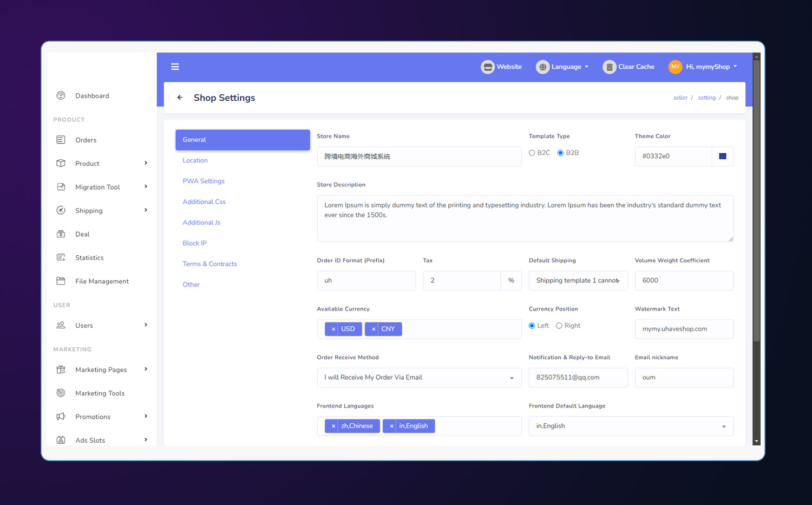This screenshot has height=505, width=812.
Task: Click the Website store icon
Action: (x=488, y=67)
